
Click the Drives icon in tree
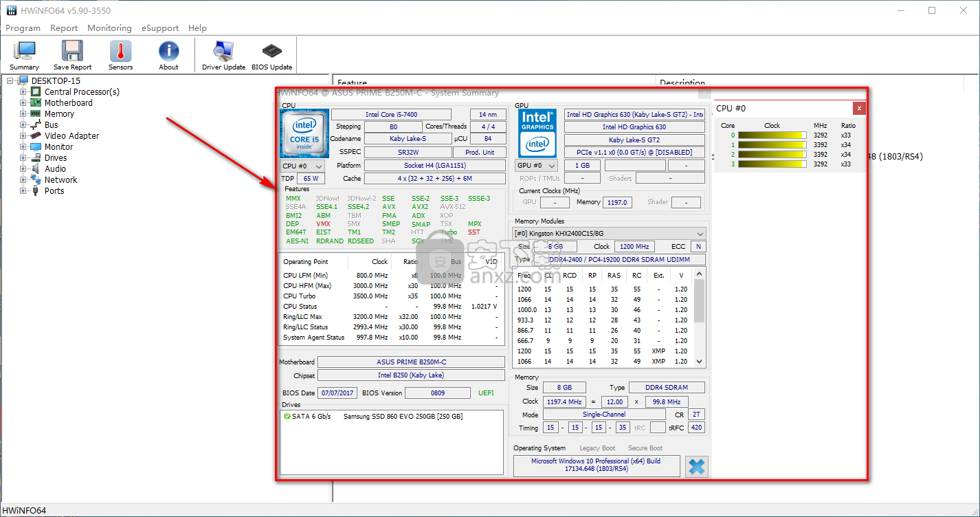[x=36, y=157]
